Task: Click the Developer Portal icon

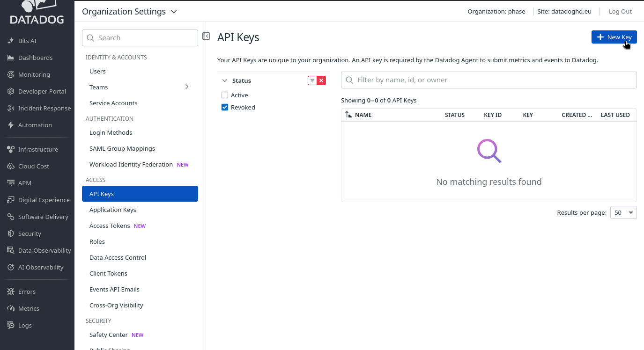Action: [11, 91]
